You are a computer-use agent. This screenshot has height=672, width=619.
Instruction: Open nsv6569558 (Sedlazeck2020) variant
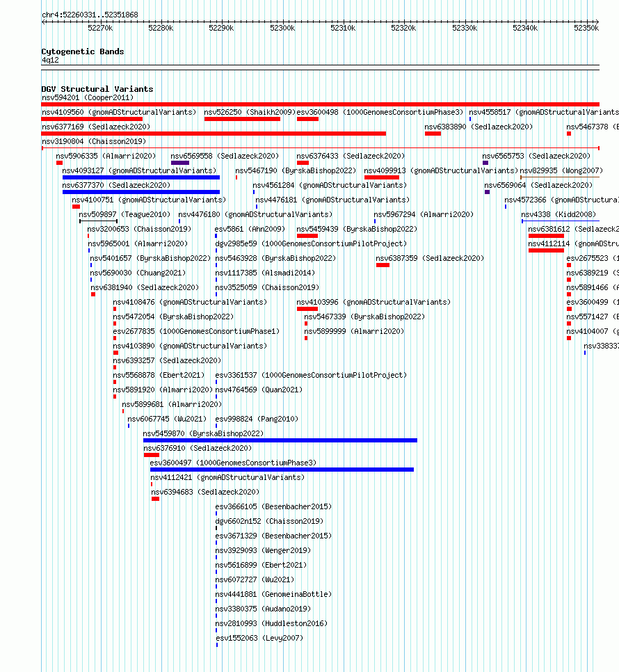(225, 156)
